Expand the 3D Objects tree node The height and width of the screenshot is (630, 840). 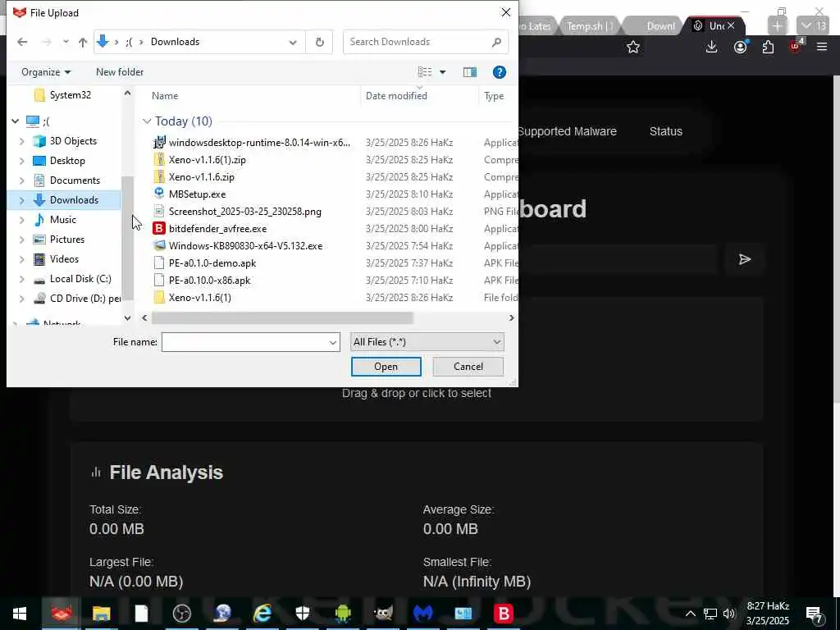coord(22,141)
